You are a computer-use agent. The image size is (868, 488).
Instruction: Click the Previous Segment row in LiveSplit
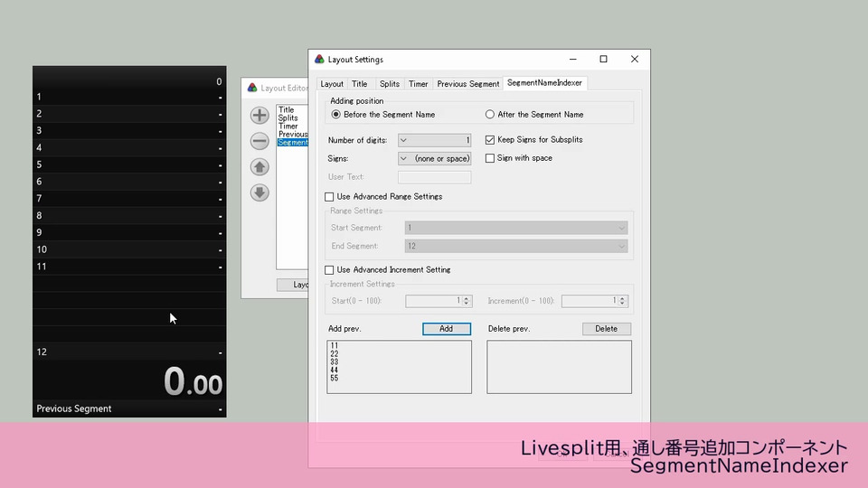point(129,408)
